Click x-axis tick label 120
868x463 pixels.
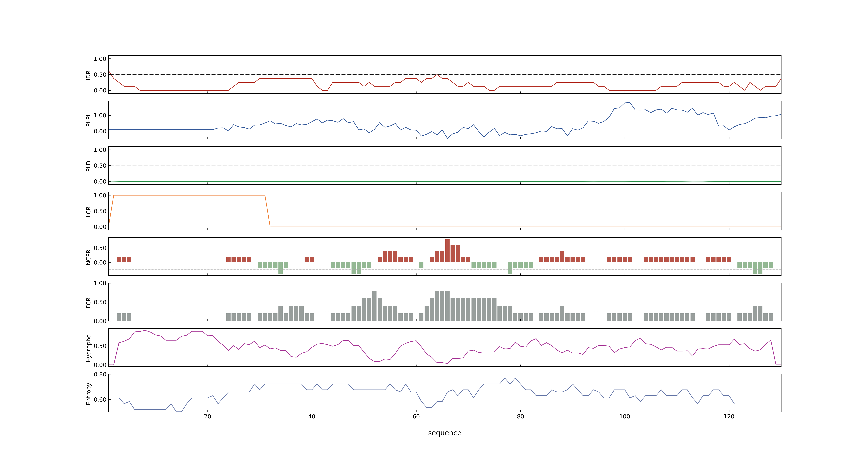pyautogui.click(x=729, y=416)
